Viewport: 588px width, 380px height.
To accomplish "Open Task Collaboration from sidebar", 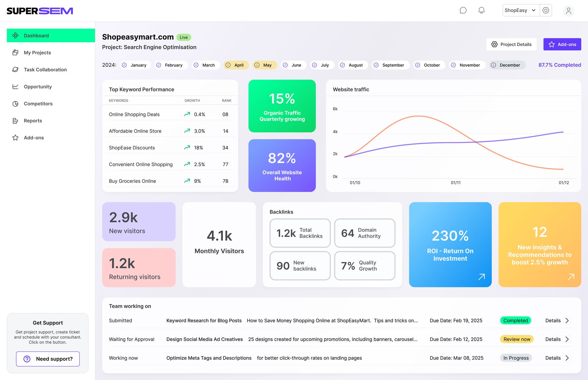I will point(15,70).
